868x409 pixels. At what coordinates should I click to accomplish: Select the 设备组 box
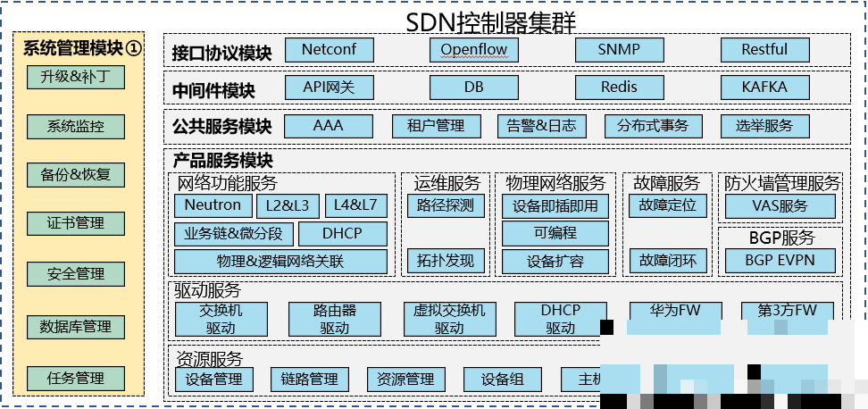coord(502,380)
